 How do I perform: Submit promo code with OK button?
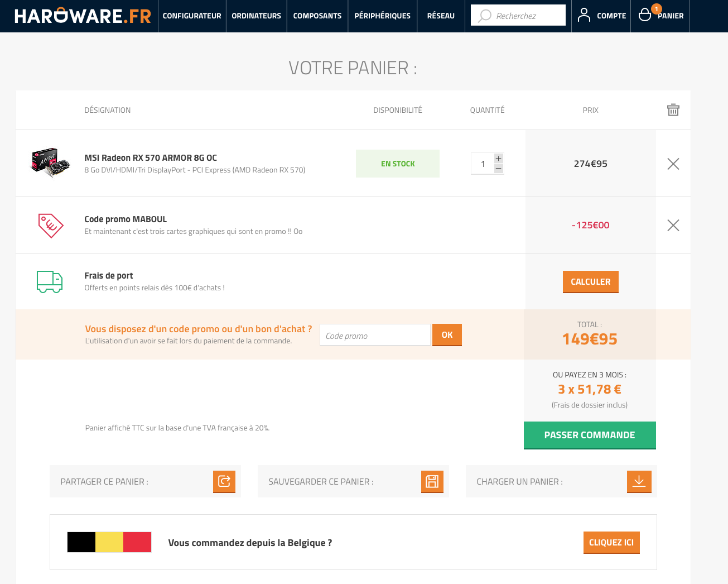pyautogui.click(x=447, y=335)
